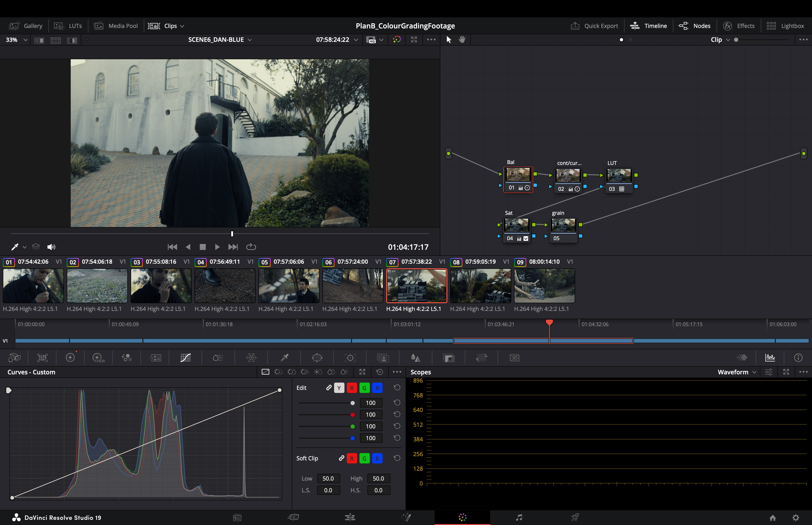
Task: Select the hand pan tool in node editor
Action: point(462,39)
